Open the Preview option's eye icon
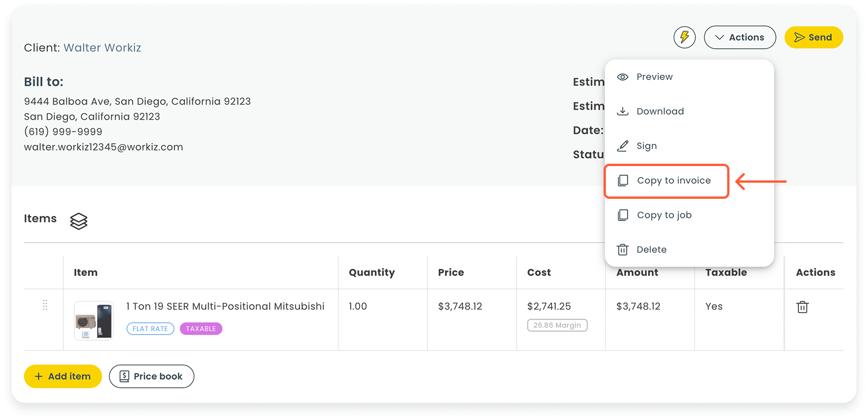Screen dimensions: 868x420 pos(623,76)
